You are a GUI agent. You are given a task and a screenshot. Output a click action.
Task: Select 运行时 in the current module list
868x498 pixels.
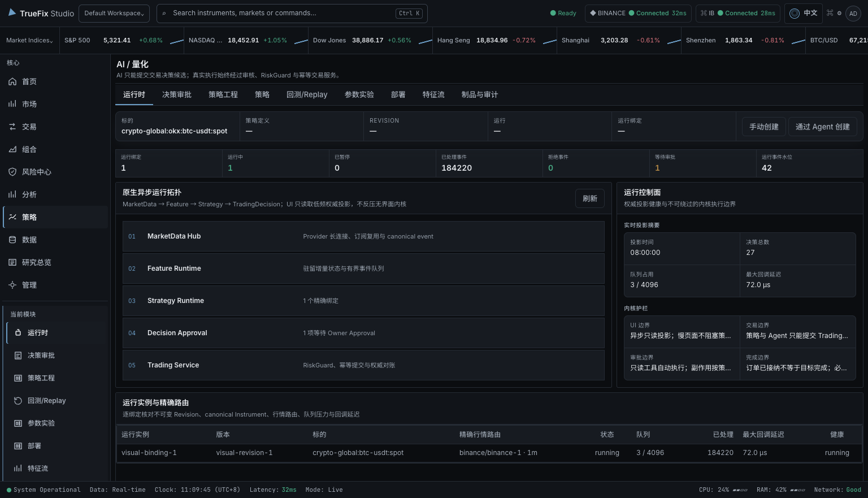(x=57, y=333)
